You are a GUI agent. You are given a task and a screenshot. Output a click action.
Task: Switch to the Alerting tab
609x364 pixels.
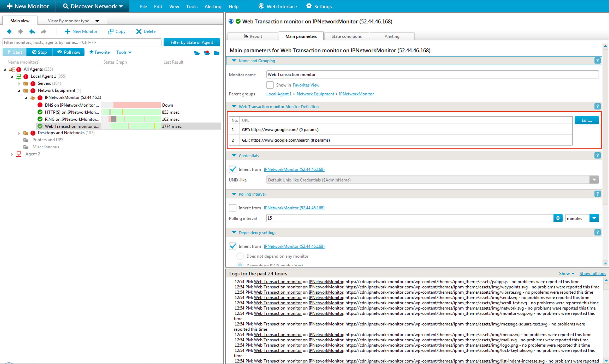(x=392, y=36)
